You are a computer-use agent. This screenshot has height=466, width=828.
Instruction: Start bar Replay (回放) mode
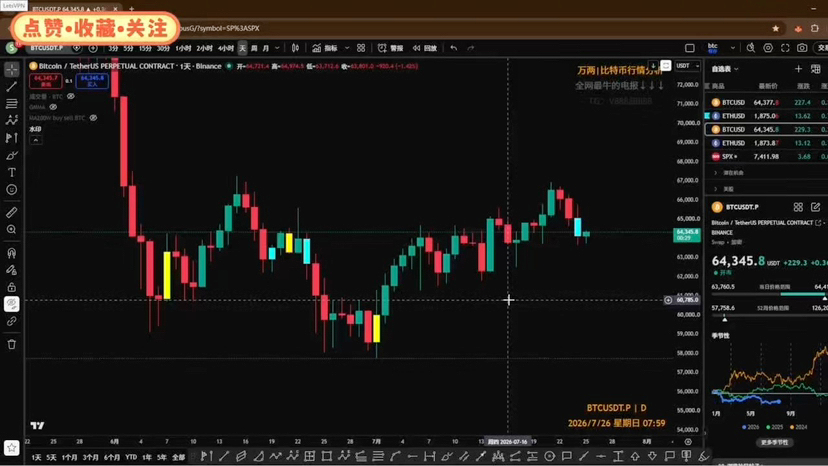425,48
